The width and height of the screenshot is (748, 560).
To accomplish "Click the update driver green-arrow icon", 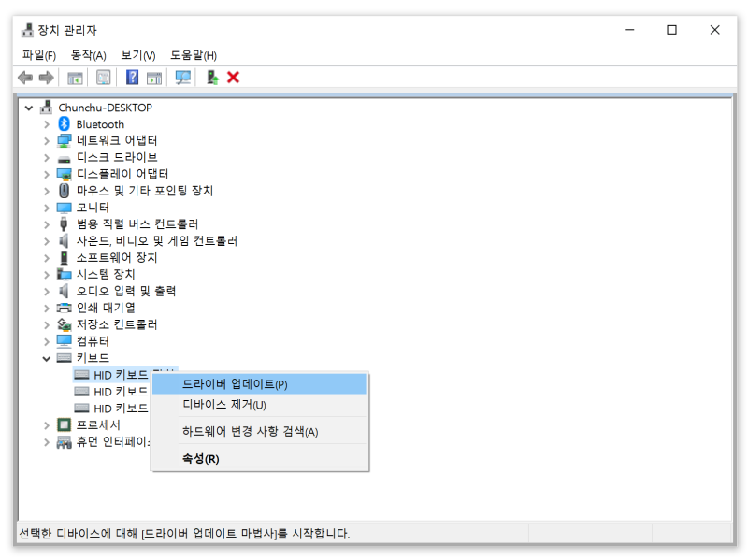I will 212,78.
